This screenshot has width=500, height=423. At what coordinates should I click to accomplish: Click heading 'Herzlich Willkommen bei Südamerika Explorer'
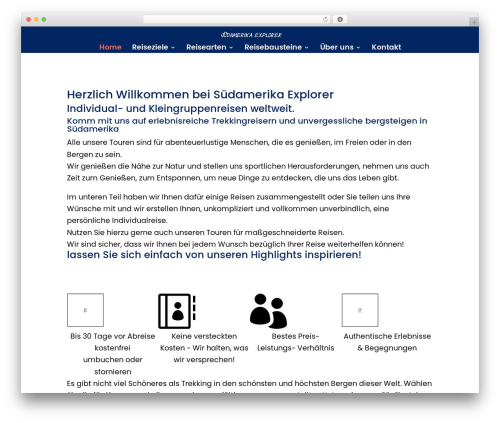[x=200, y=94]
